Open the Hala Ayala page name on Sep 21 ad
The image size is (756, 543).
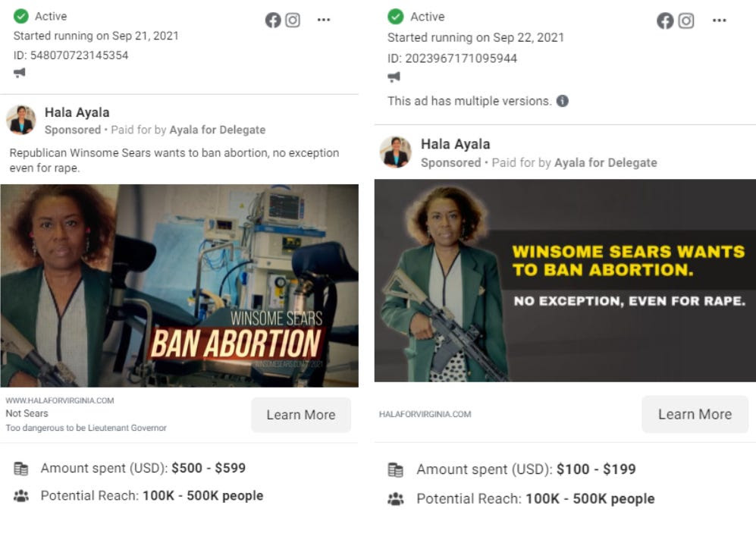click(x=77, y=112)
